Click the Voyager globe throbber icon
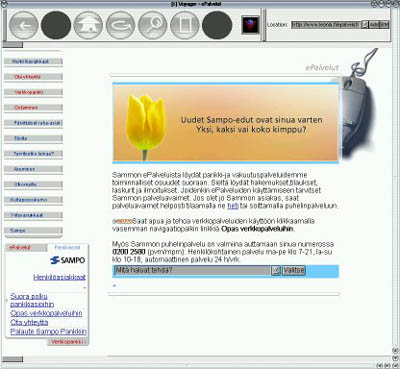Screen dimensions: 400x369 coord(250,25)
